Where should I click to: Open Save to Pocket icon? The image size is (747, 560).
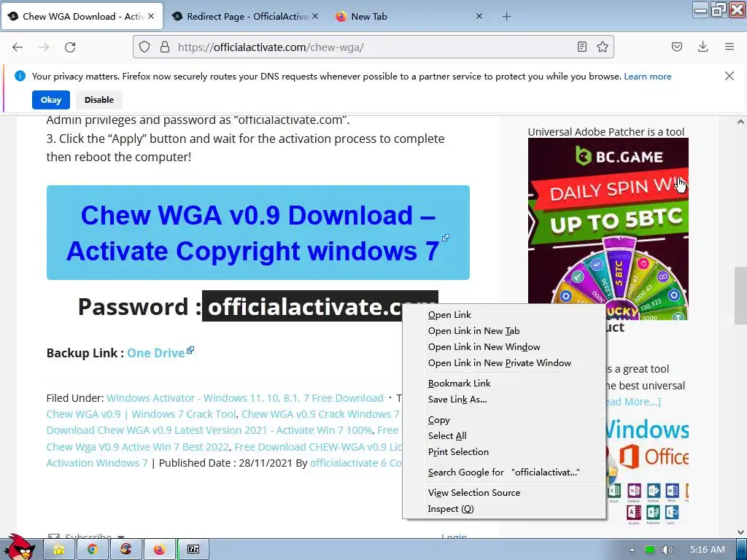tap(677, 47)
